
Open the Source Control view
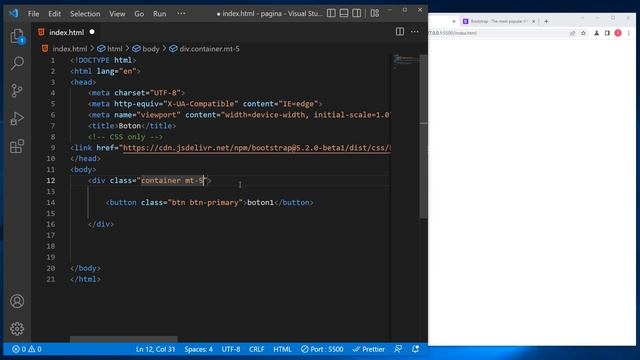pyautogui.click(x=17, y=91)
